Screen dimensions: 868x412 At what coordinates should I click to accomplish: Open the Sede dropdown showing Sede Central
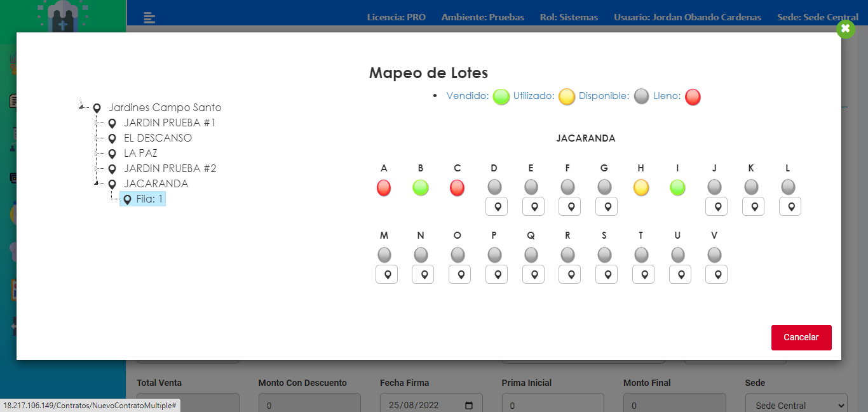796,405
